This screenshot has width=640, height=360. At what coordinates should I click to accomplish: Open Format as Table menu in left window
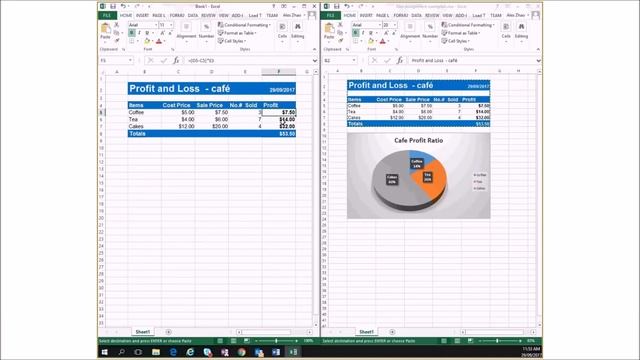[x=237, y=33]
